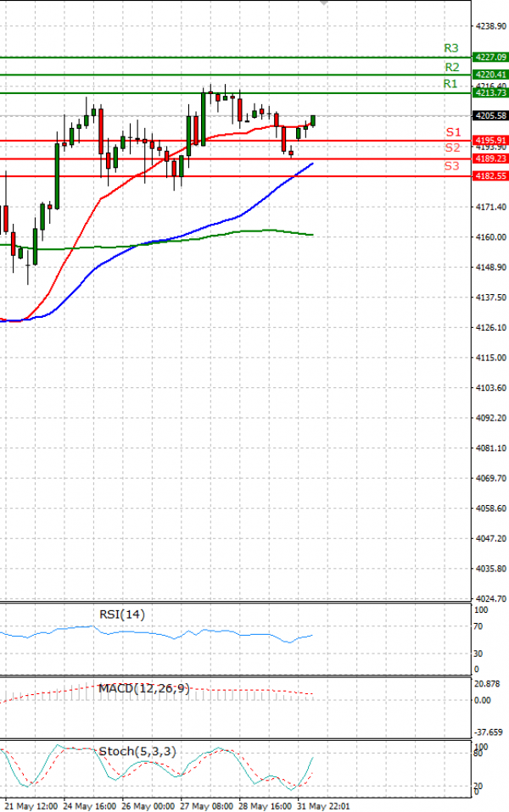
Task: Click the 4115.00 price axis value
Action: pyautogui.click(x=491, y=358)
